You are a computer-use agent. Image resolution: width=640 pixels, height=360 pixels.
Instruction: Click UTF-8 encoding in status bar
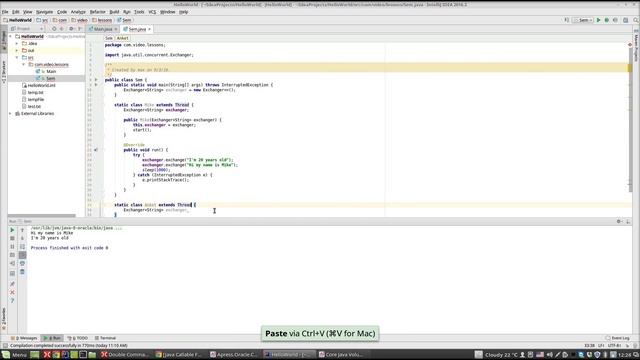615,346
